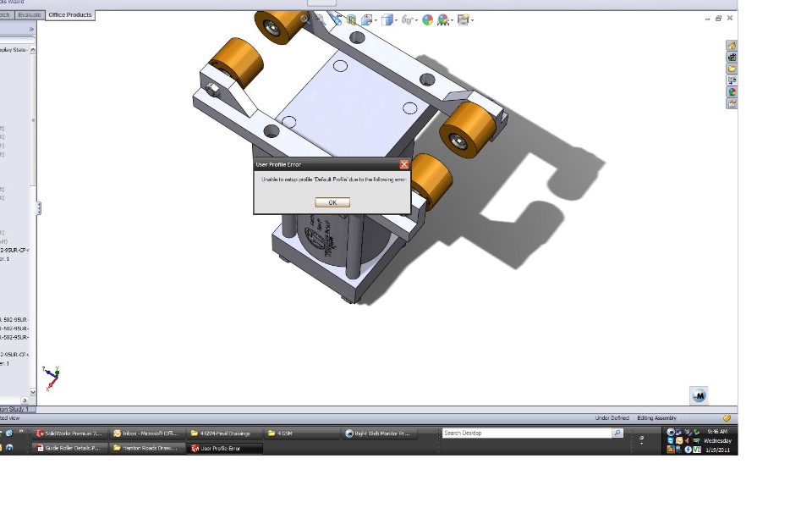The width and height of the screenshot is (812, 508).
Task: Switch to SolidWorks Premium taskbar button
Action: 70,433
